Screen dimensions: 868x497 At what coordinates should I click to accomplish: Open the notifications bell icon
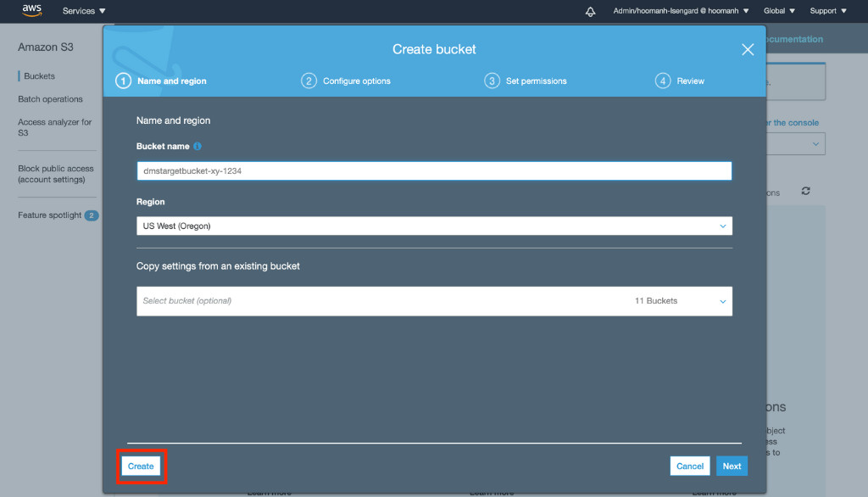tap(591, 11)
